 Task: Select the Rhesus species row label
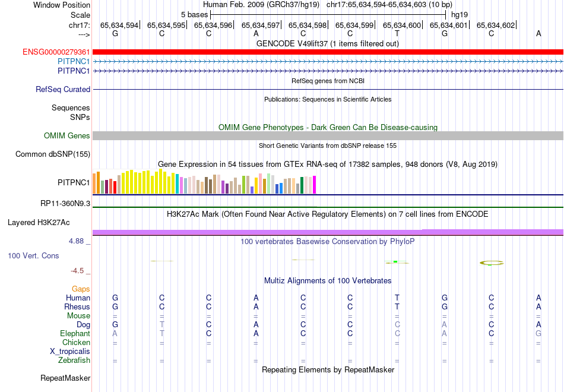[x=77, y=306]
